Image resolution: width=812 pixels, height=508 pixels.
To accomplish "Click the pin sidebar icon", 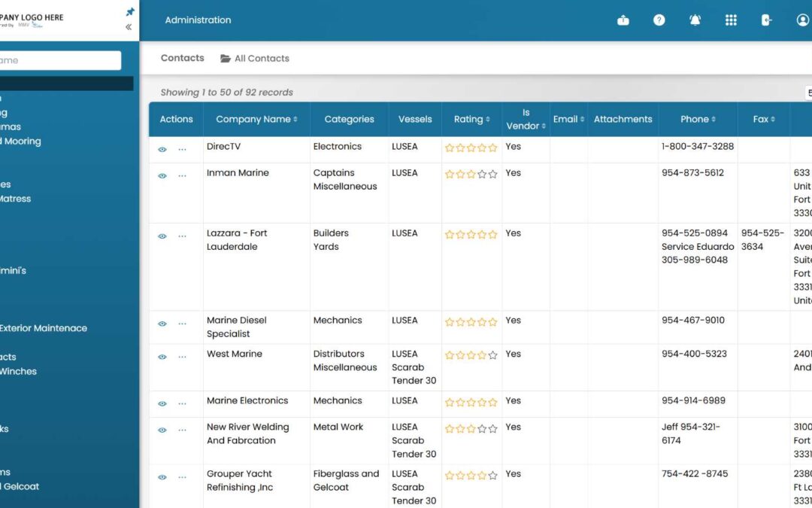I will (130, 12).
